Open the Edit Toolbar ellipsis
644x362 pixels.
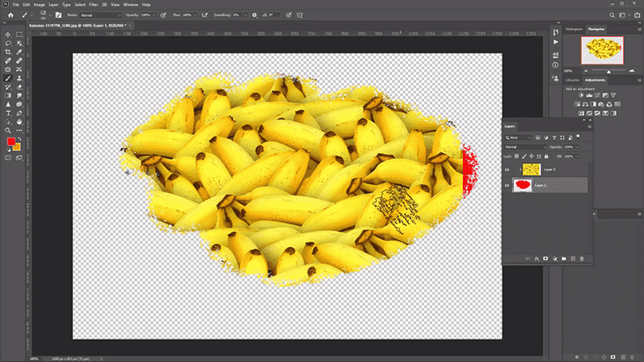tap(19, 130)
